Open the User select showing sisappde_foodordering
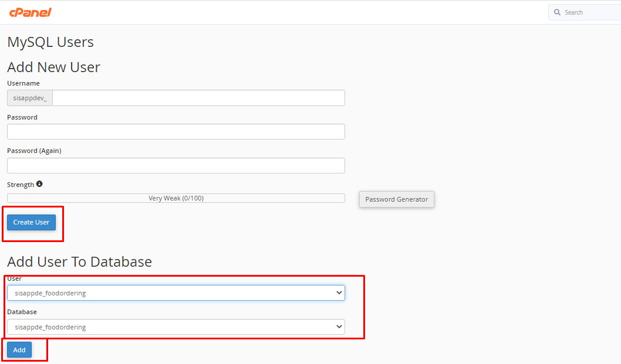This screenshot has width=621, height=364. click(x=176, y=293)
